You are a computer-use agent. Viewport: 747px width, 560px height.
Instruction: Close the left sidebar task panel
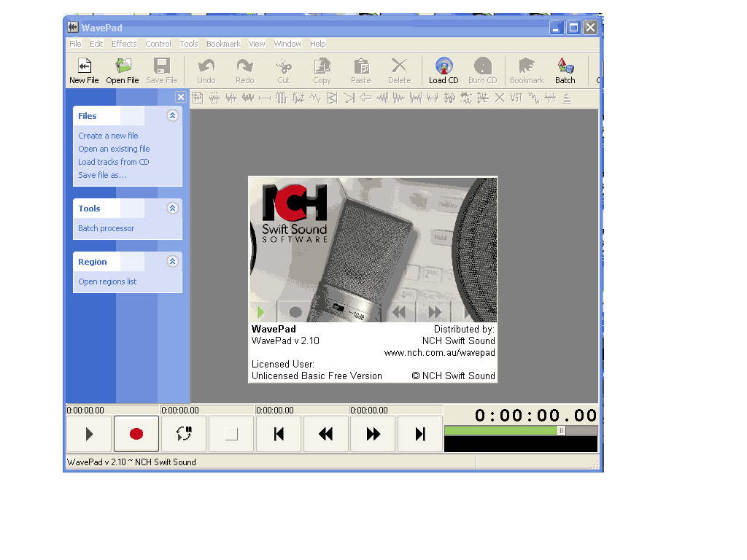point(181,97)
